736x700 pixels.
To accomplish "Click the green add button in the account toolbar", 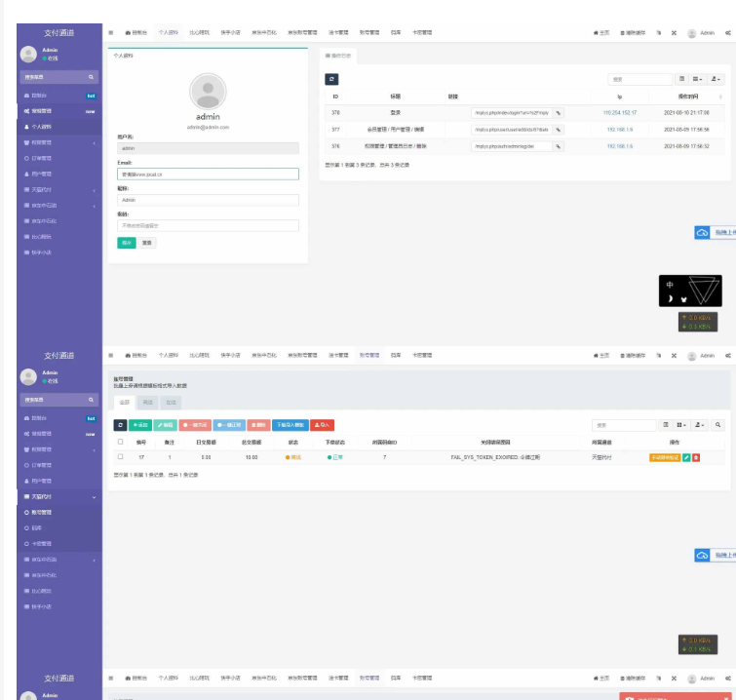I will 140,425.
